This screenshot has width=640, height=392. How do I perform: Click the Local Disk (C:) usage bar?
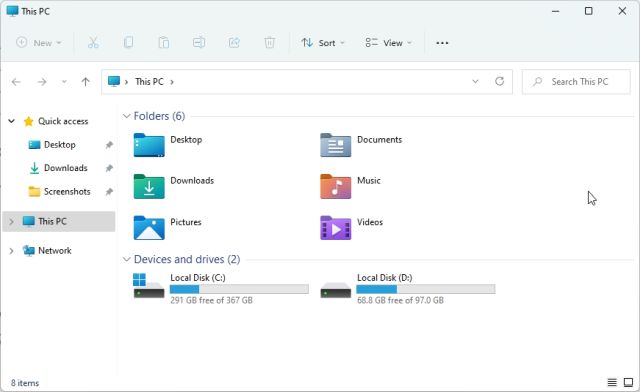(x=239, y=289)
